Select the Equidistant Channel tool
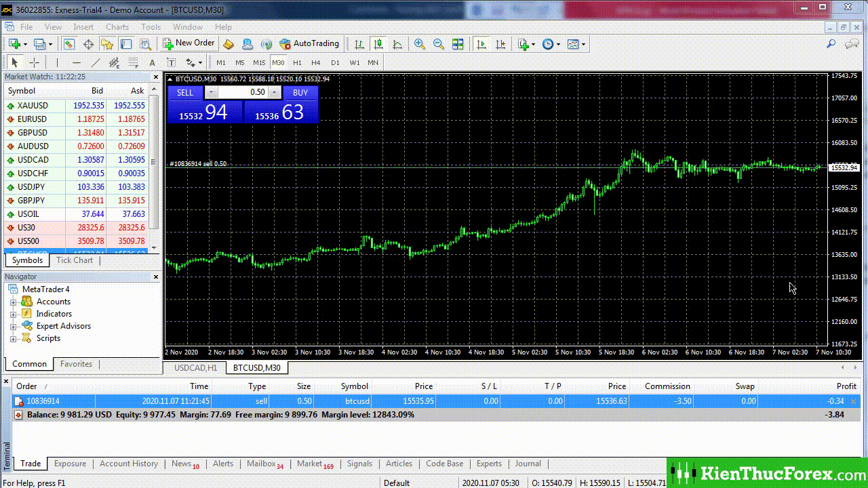The height and width of the screenshot is (488, 868). point(115,62)
